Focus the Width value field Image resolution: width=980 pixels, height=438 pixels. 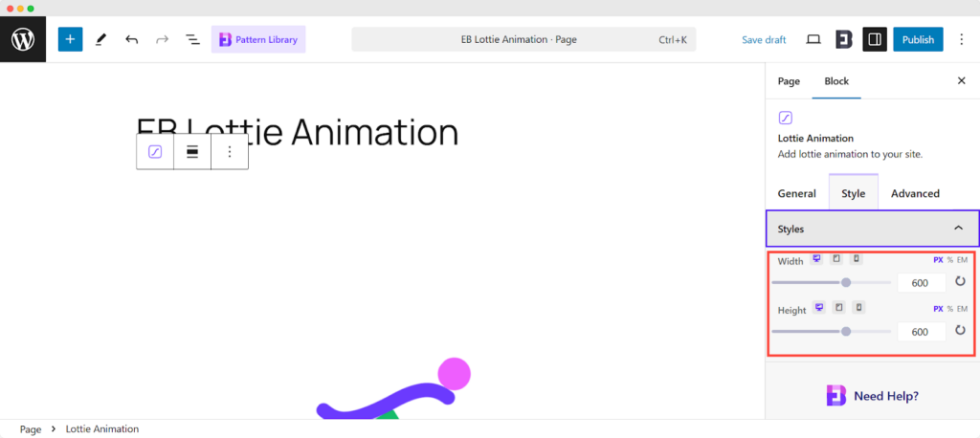pyautogui.click(x=922, y=283)
